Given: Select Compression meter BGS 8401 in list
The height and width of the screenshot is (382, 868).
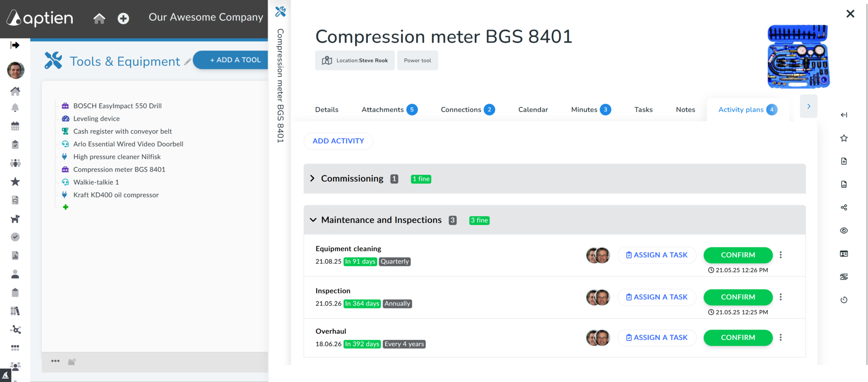Looking at the screenshot, I should point(119,169).
